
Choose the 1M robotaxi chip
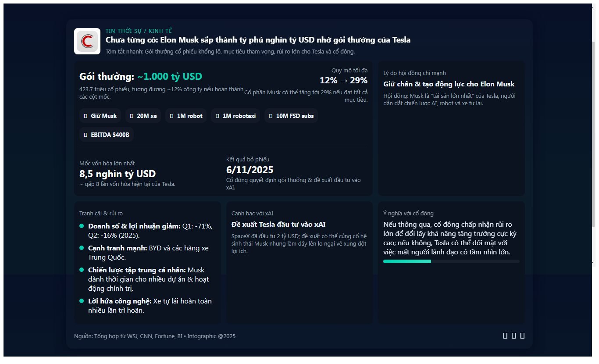235,116
